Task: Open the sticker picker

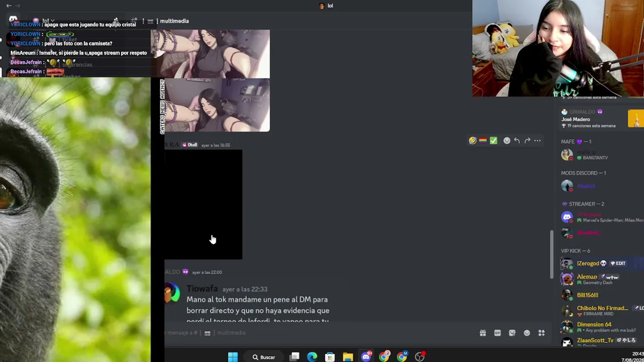Action: [512, 333]
